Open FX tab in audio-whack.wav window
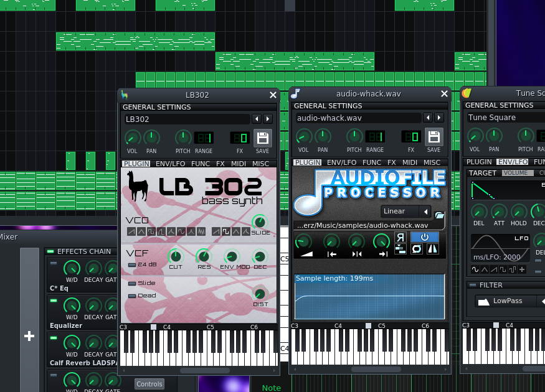 tap(392, 162)
